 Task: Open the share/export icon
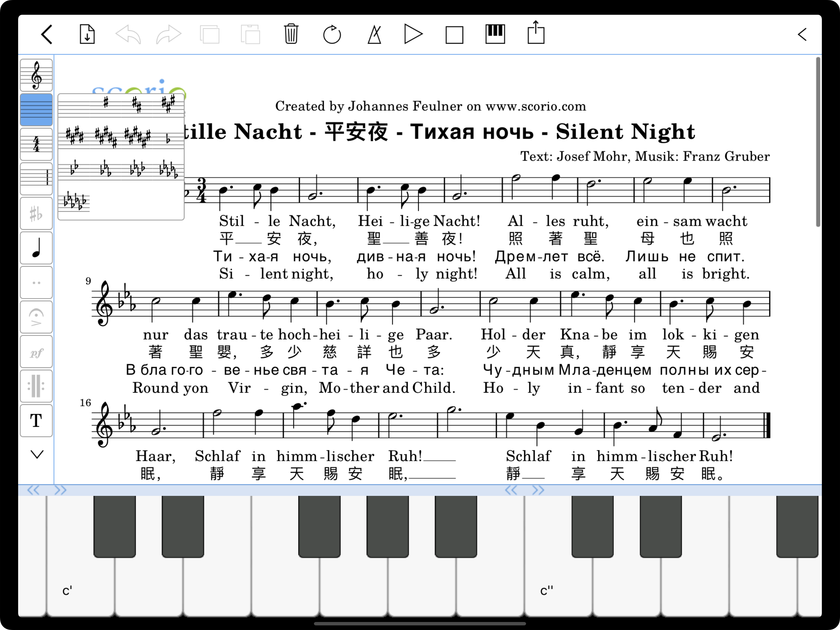536,33
